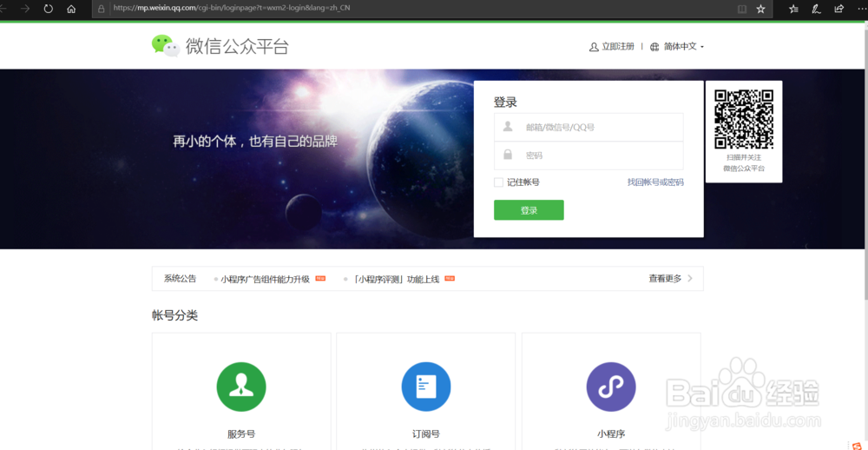Click the Sogou input icon at corner
This screenshot has width=868, height=450.
tap(857, 445)
